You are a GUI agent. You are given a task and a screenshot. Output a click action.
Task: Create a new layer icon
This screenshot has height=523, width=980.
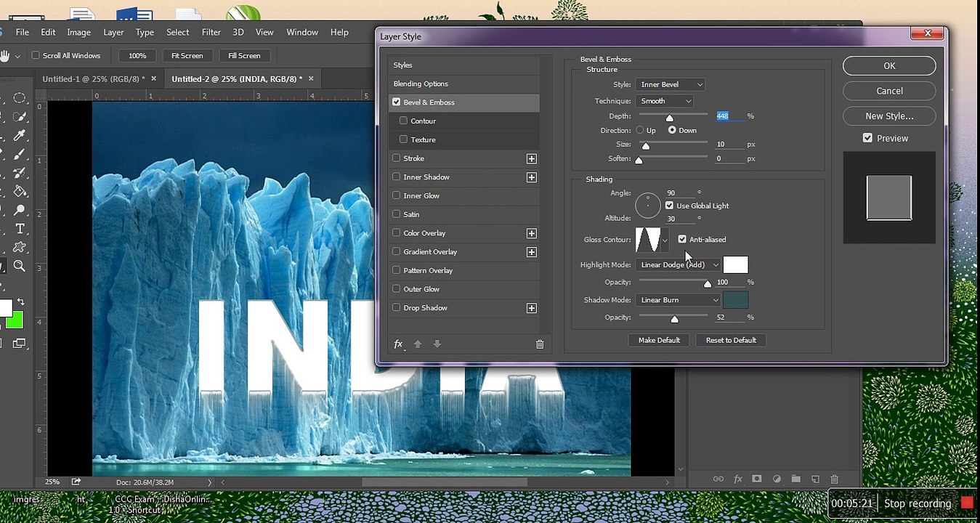[x=815, y=479]
